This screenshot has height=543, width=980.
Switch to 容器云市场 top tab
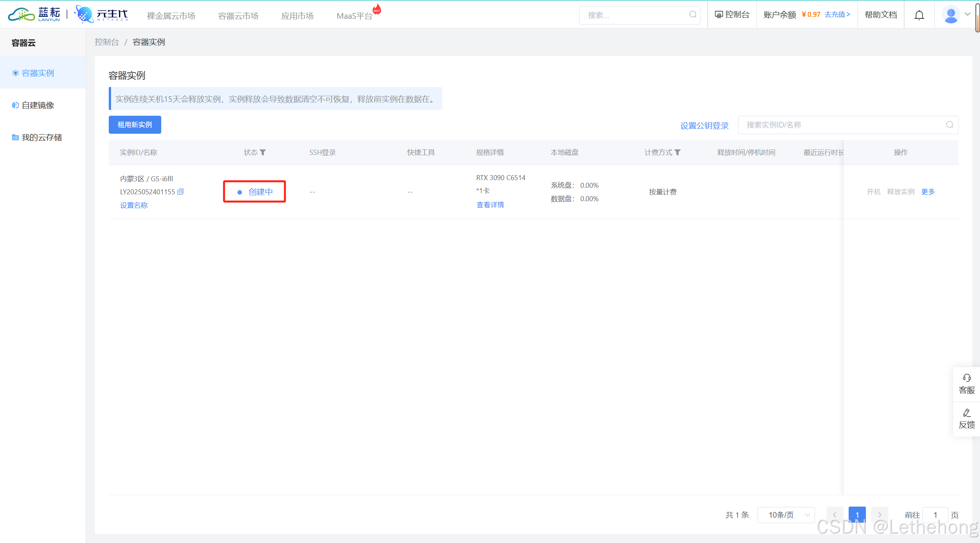click(x=238, y=16)
